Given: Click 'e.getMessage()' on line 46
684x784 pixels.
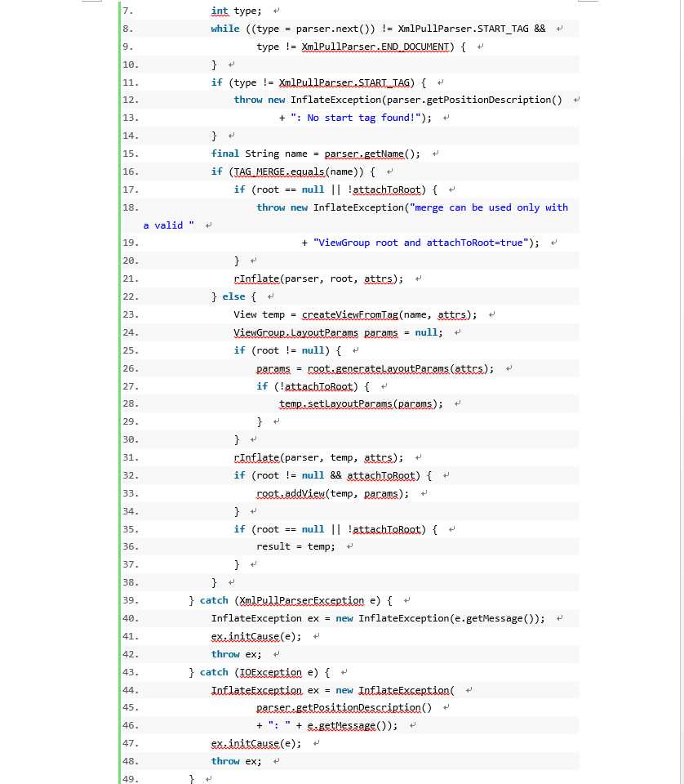Looking at the screenshot, I should (x=346, y=725).
